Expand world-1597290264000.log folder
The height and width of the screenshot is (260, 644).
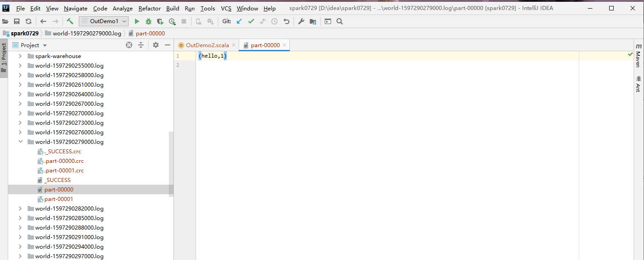20,94
